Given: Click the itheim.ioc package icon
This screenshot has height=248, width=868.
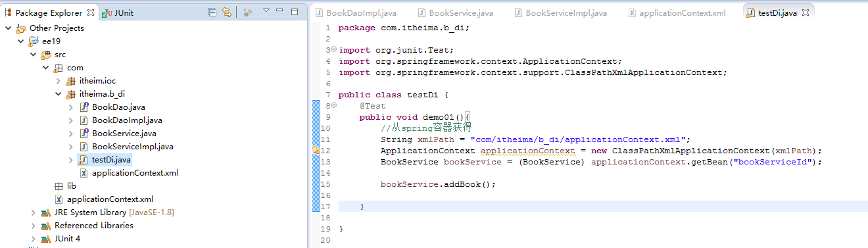Looking at the screenshot, I should click(x=71, y=81).
